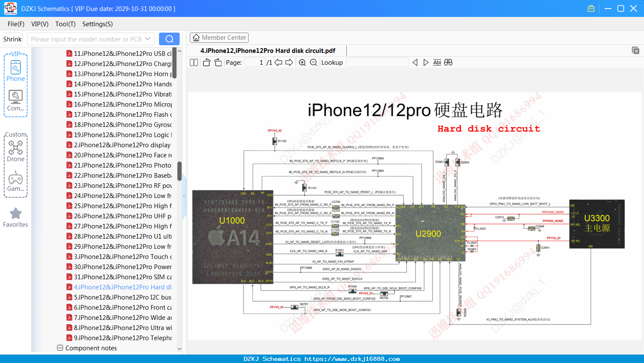This screenshot has width=644, height=363.
Task: Open 30.iPhone12&iPhone12Pro Power file
Action: (119, 267)
